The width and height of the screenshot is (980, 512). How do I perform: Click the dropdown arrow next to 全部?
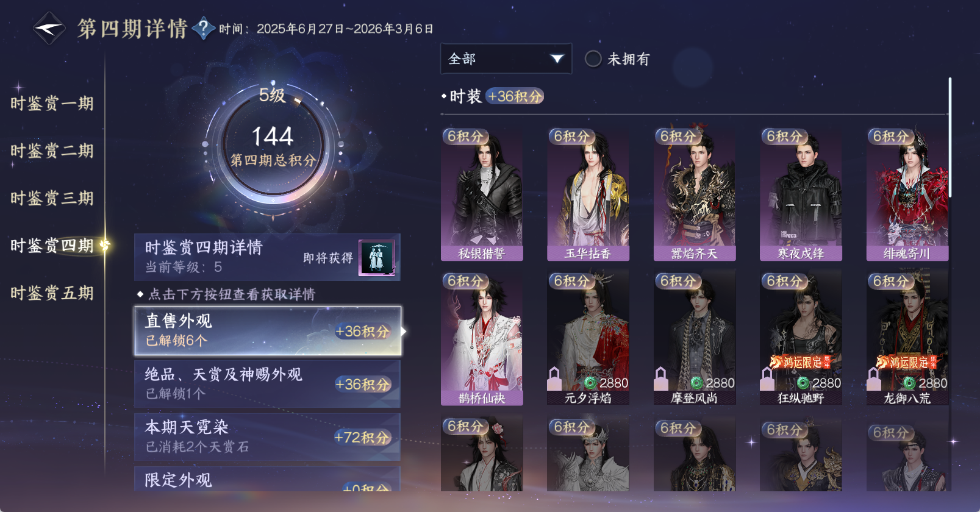(x=557, y=59)
